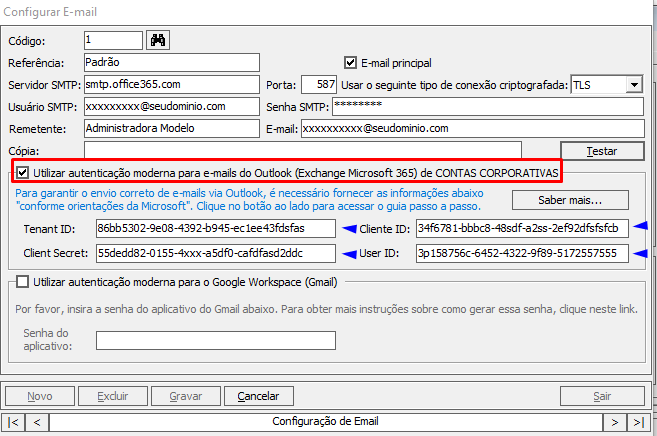Go to last record with >| button
This screenshot has height=436, width=657.
(x=639, y=422)
